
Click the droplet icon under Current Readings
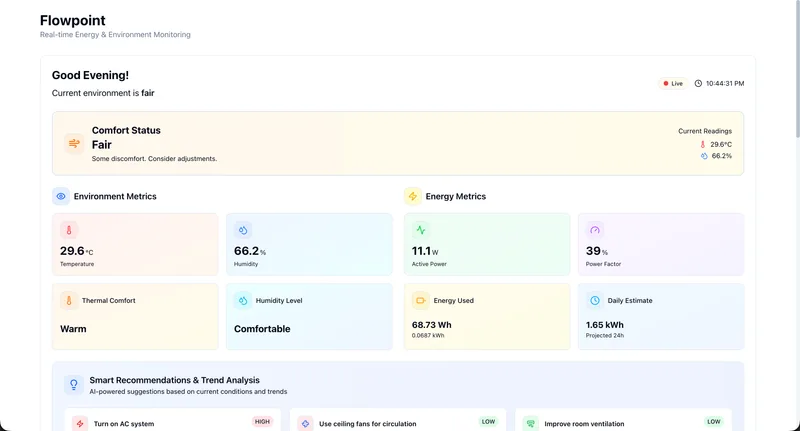click(704, 156)
